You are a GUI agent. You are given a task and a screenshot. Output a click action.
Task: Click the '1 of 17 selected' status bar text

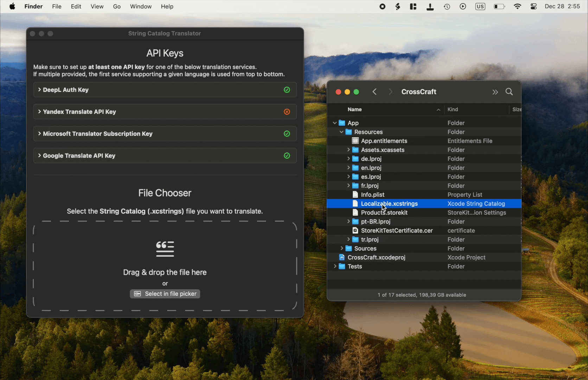click(422, 295)
